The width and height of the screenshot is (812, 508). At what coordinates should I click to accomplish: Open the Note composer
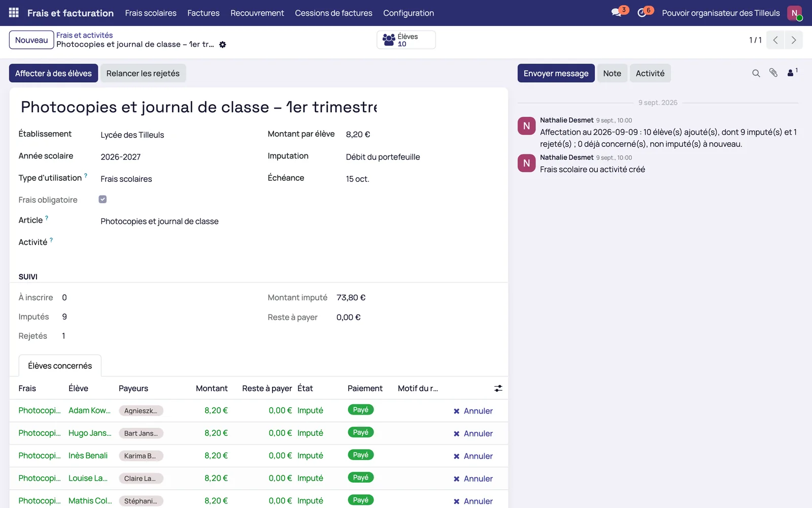(x=612, y=73)
